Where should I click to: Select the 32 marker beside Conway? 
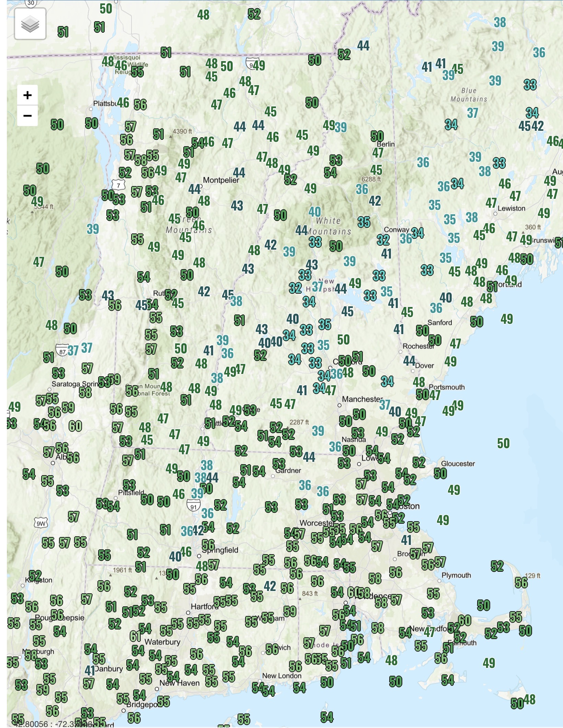click(383, 240)
